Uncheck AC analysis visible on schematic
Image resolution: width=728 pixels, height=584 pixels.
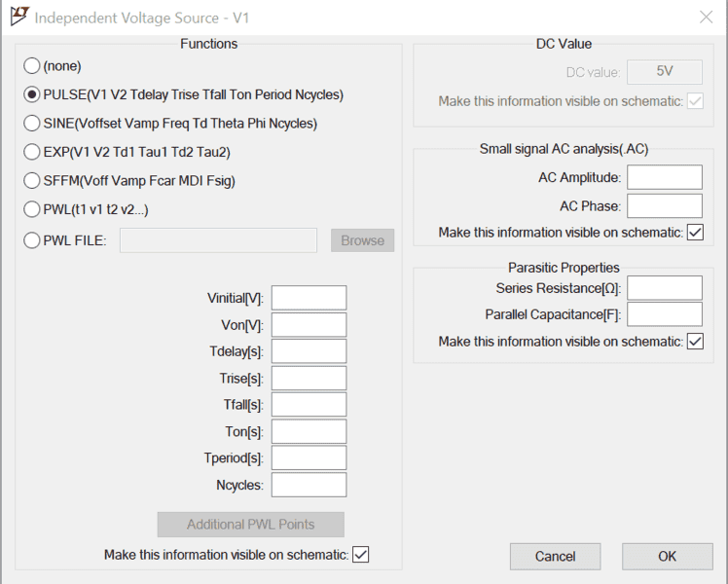(695, 233)
